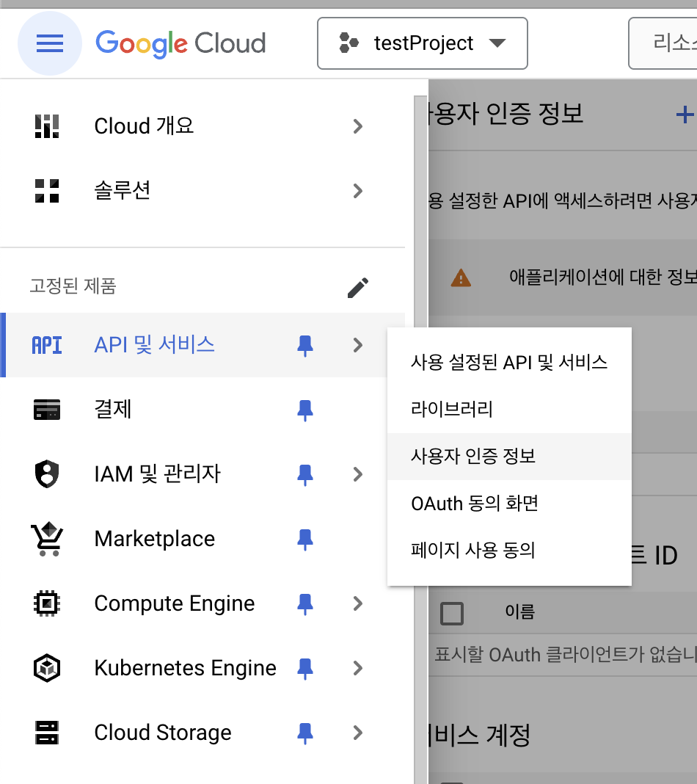Unpin the Marketplace product
697x784 pixels.
pos(304,539)
